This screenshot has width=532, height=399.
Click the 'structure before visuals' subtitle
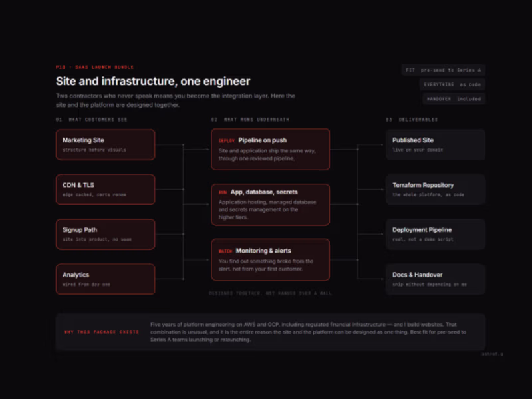pyautogui.click(x=94, y=150)
